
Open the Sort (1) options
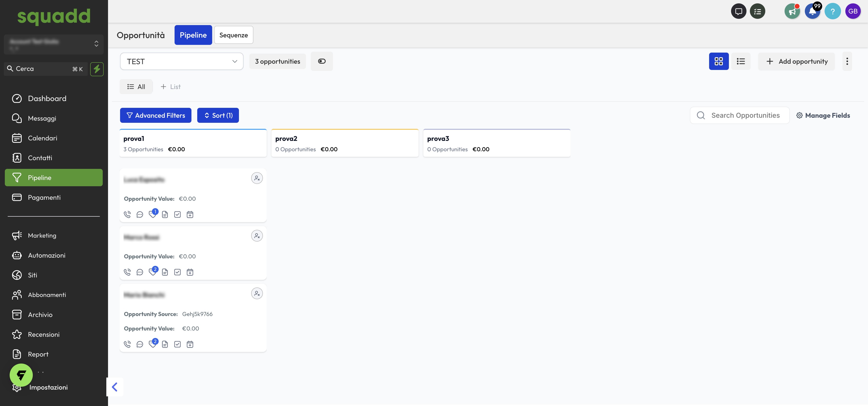[218, 115]
